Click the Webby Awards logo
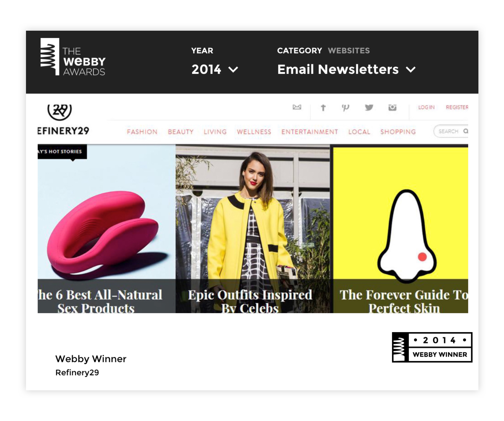Screen dimensions: 504x421 coord(73,57)
